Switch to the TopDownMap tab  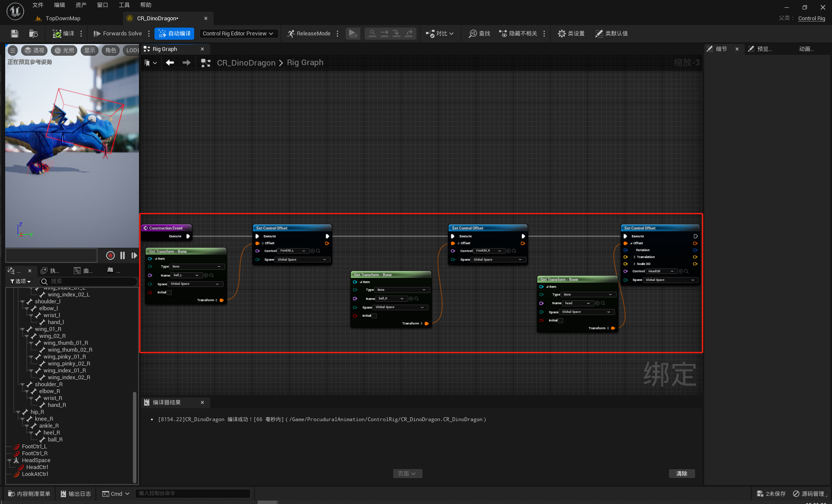[x=63, y=19]
